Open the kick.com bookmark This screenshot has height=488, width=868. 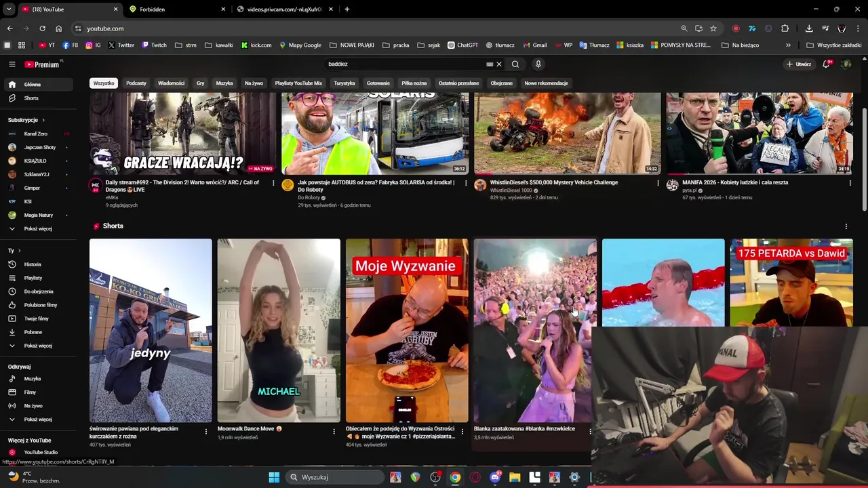[x=257, y=45]
